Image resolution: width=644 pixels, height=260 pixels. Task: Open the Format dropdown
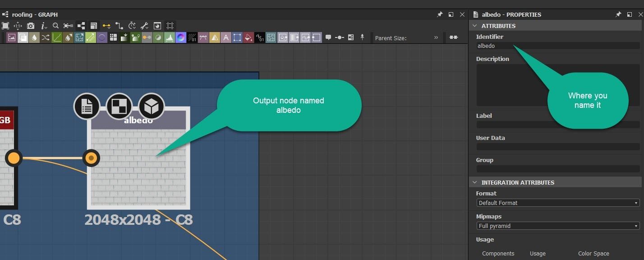pyautogui.click(x=558, y=203)
